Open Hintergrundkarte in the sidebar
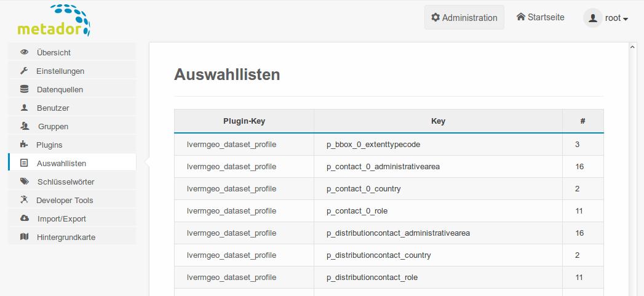This screenshot has width=644, height=296. click(72, 237)
